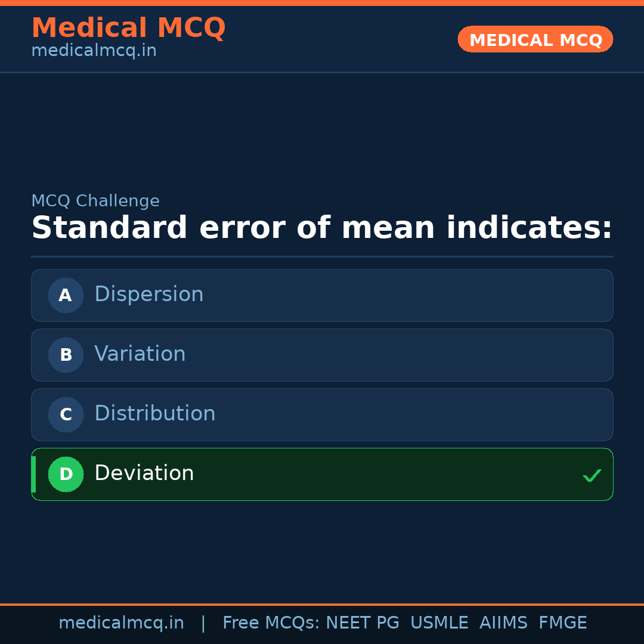Click the medicalmcq.in footer link
The height and width of the screenshot is (644, 644).
[122, 623]
